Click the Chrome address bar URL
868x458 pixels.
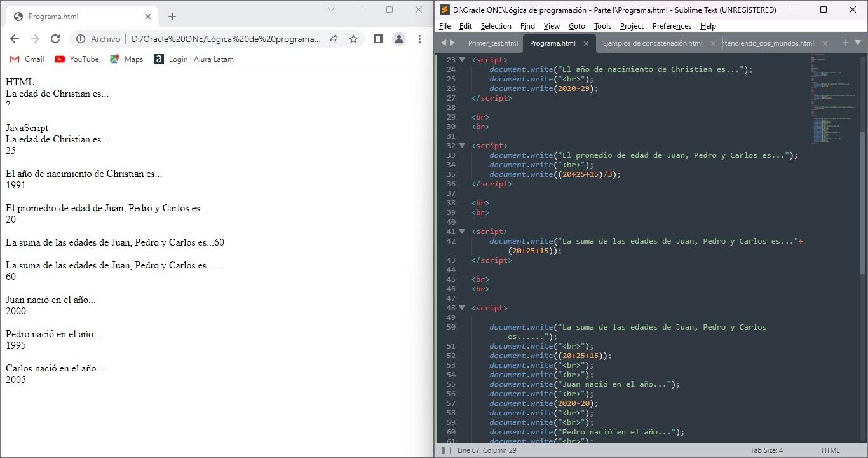(x=226, y=39)
